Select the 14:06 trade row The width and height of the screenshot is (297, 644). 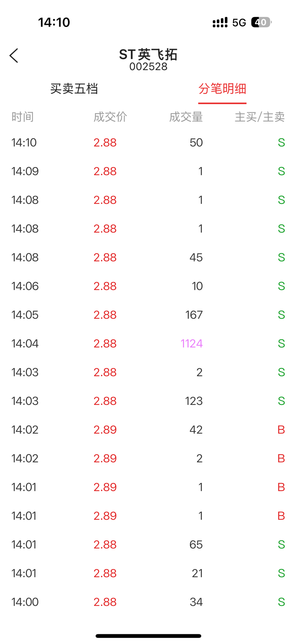click(x=148, y=286)
